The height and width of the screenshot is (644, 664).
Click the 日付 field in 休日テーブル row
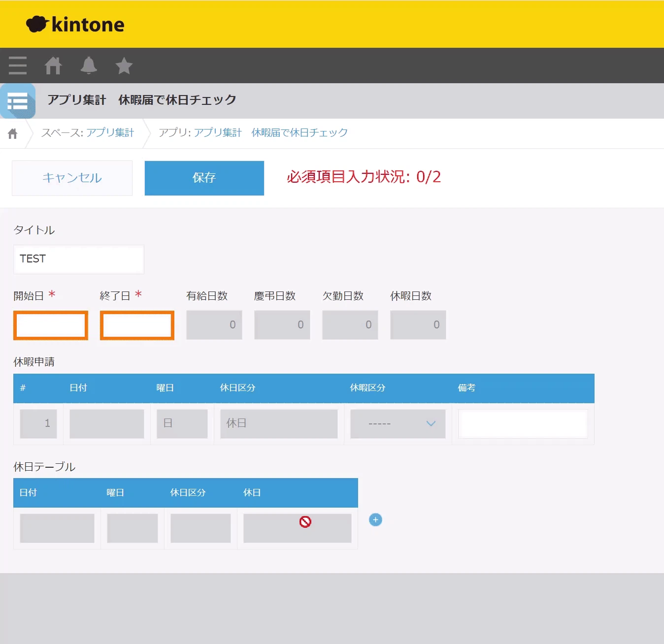(57, 528)
